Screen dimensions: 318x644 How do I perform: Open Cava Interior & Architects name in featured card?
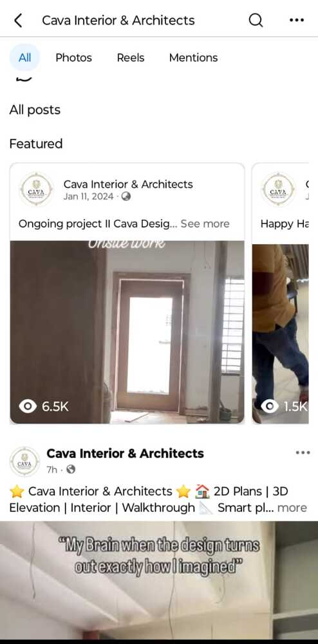[128, 184]
